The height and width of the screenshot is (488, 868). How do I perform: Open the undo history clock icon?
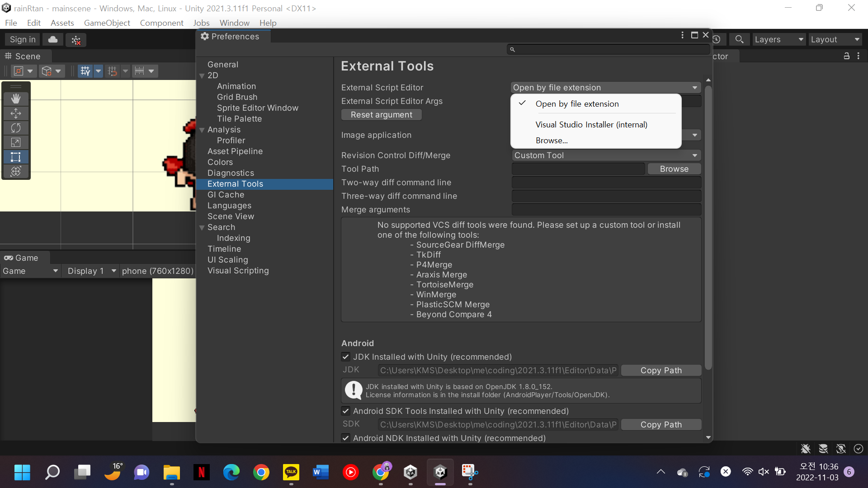click(x=717, y=40)
